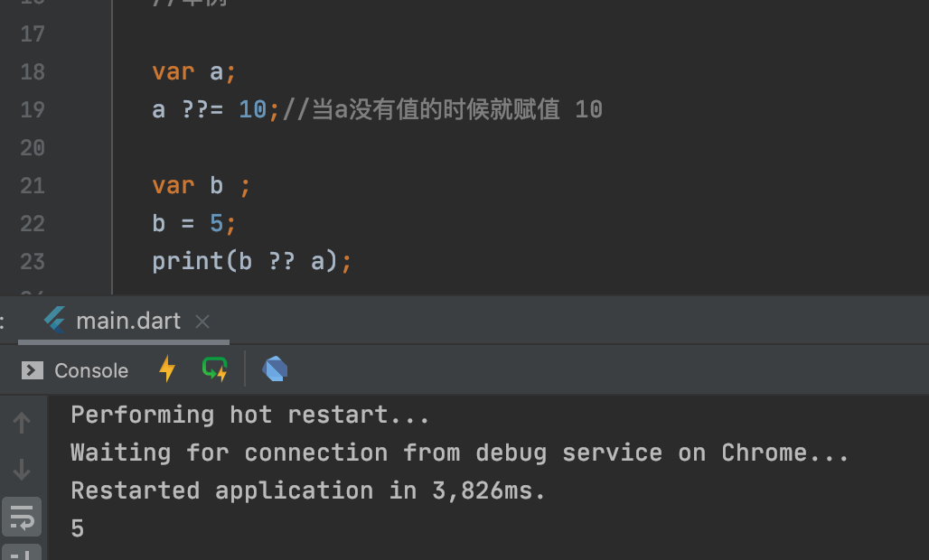Click the 'Restarted application' console line
Viewport: 929px width, 560px height.
(x=308, y=490)
